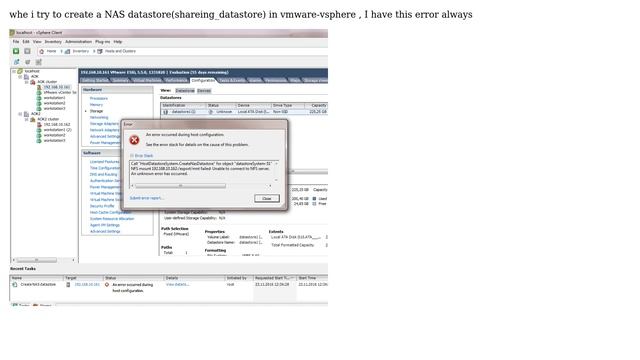Open the Administration menu
640x360 pixels.
[78, 42]
